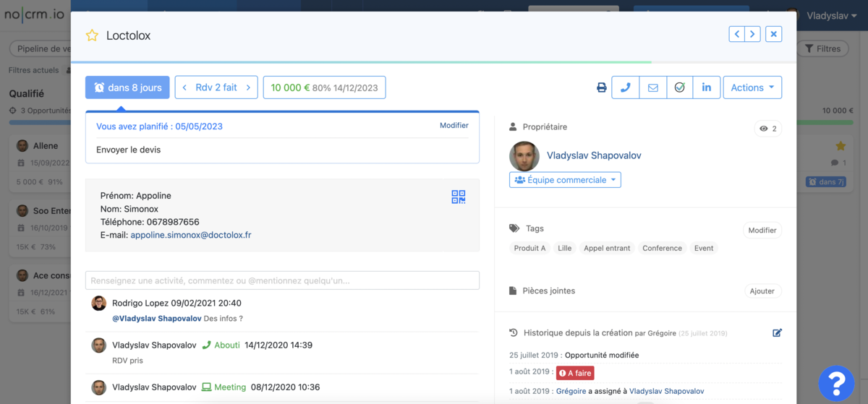
Task: Click Modifier button for Tags
Action: [x=762, y=231]
